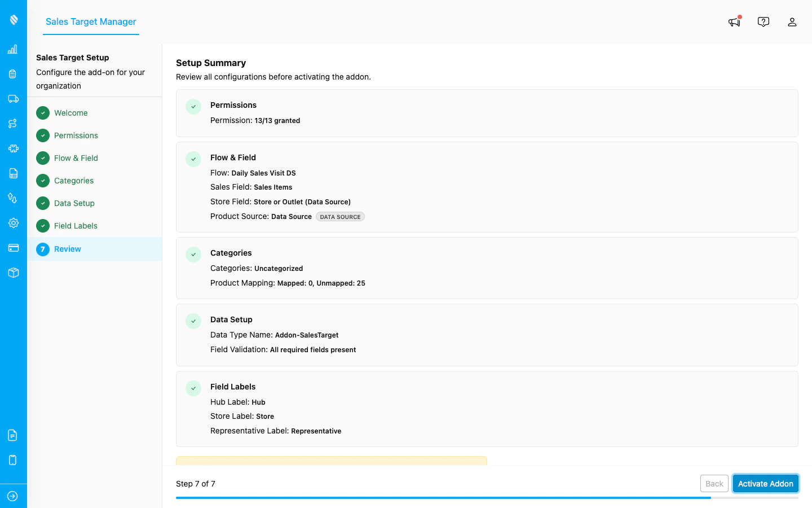812x508 pixels.
Task: Go to the Welcome step in sidebar
Action: 71,113
